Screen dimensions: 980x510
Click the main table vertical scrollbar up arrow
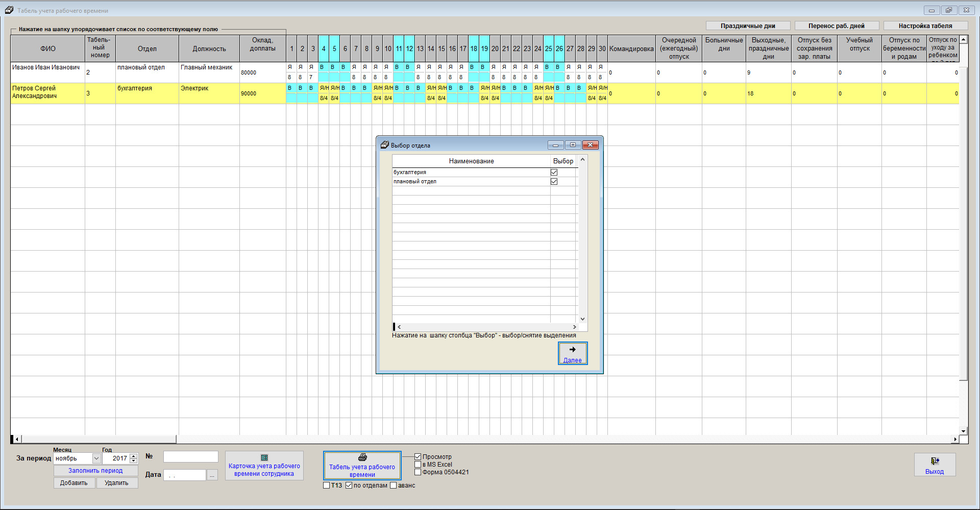tap(964, 39)
